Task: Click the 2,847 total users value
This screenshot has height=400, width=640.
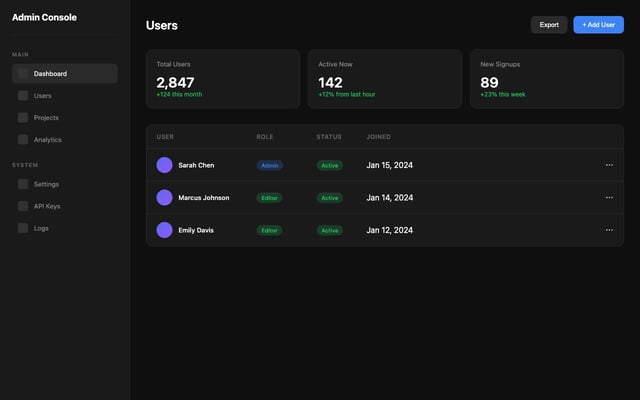Action: click(x=175, y=82)
